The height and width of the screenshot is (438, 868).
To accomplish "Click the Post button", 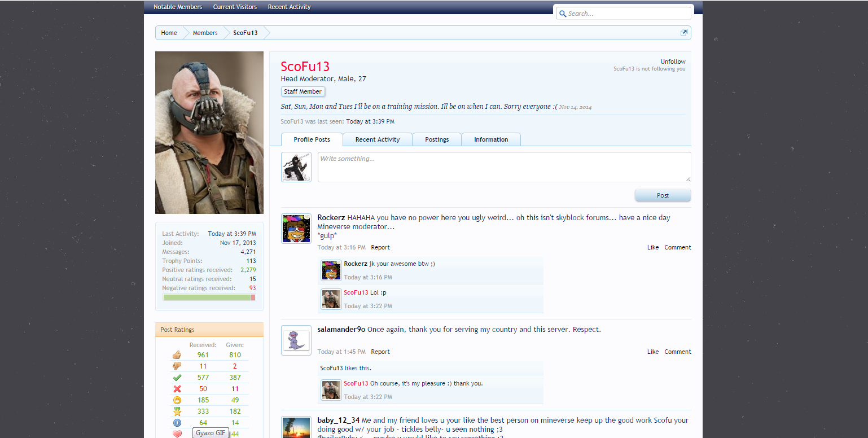I will click(663, 195).
